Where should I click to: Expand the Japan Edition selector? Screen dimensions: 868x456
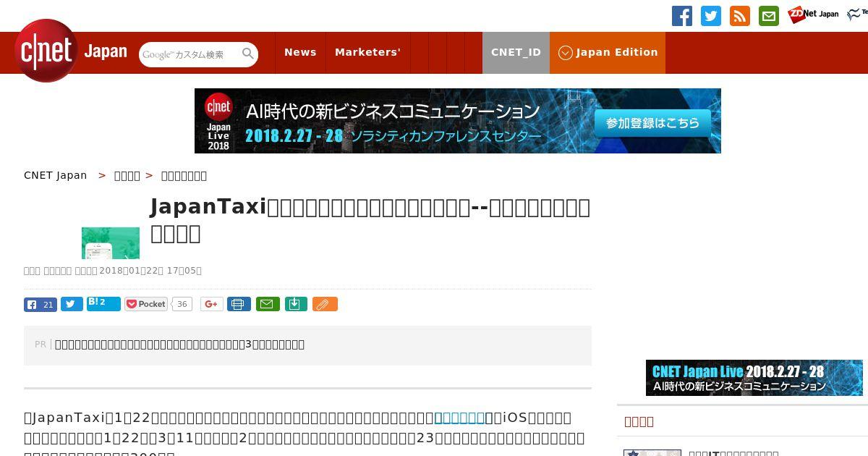tap(608, 52)
